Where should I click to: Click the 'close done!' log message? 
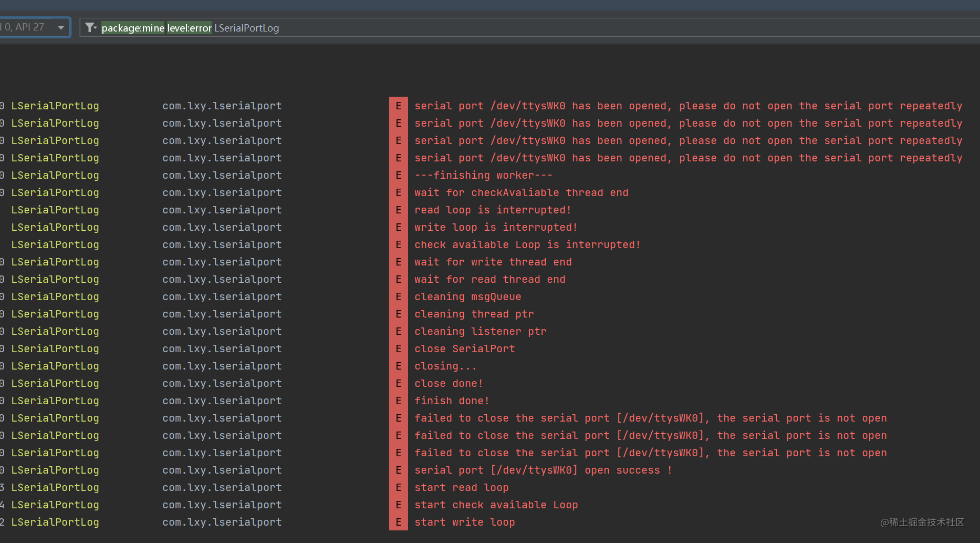449,383
